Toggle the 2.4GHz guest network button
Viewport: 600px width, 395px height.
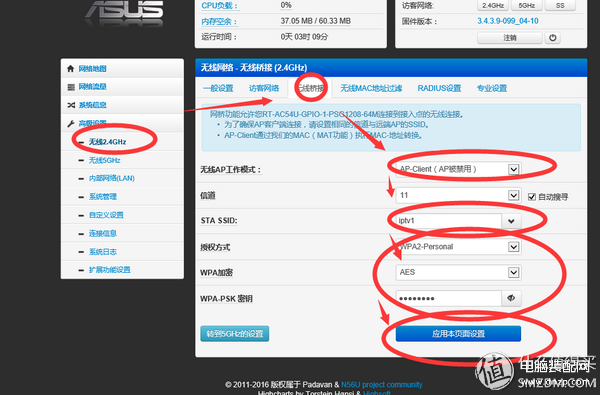pos(493,5)
